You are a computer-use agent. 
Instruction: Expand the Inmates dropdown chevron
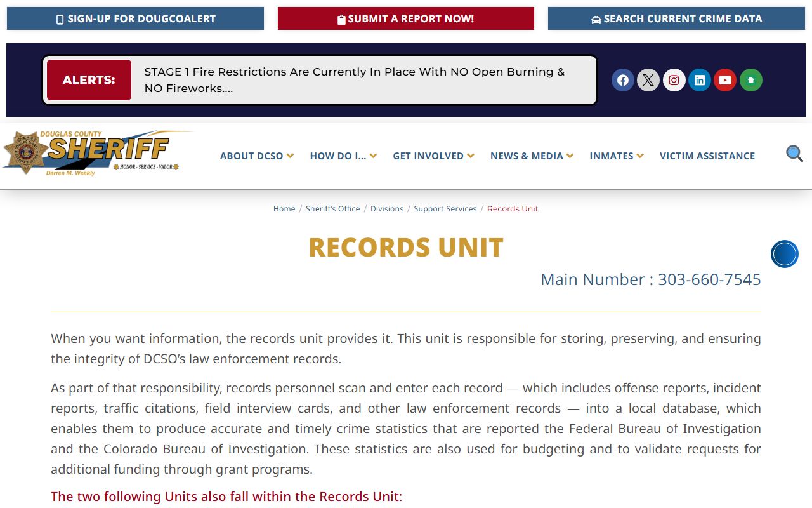(640, 156)
